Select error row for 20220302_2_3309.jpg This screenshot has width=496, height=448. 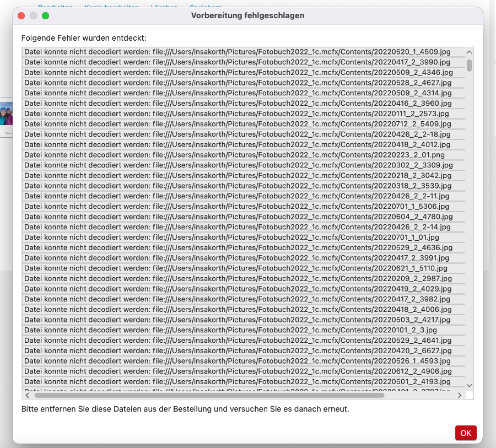click(244, 165)
